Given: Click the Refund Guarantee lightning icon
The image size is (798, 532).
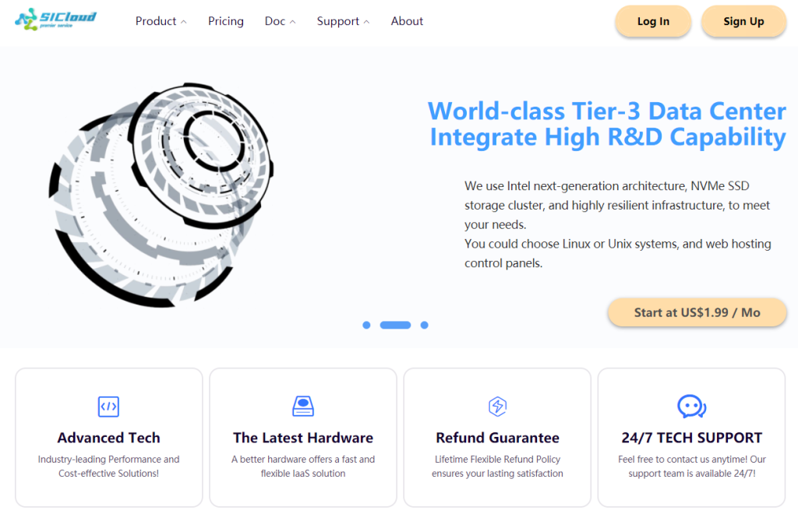Looking at the screenshot, I should pyautogui.click(x=497, y=407).
